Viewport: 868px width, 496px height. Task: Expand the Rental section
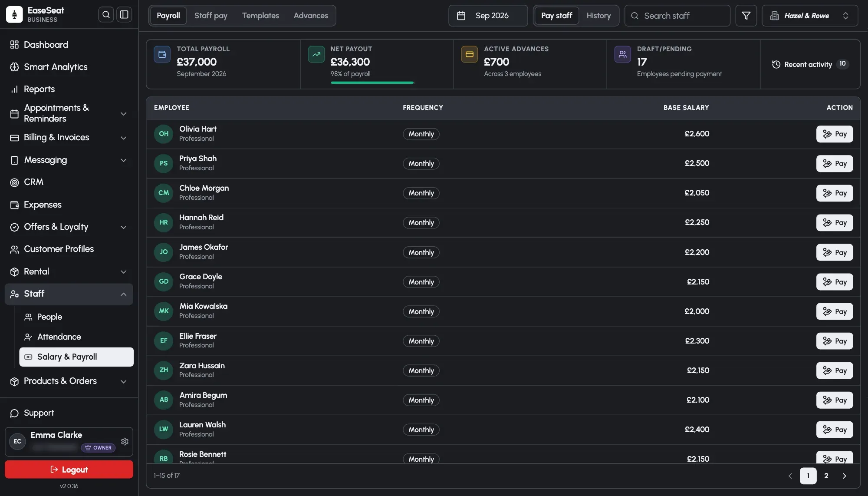coord(69,272)
